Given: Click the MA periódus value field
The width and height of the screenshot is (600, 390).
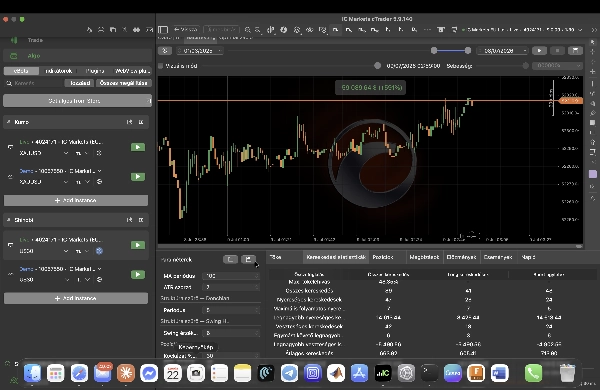Looking at the screenshot, I should 231,276.
